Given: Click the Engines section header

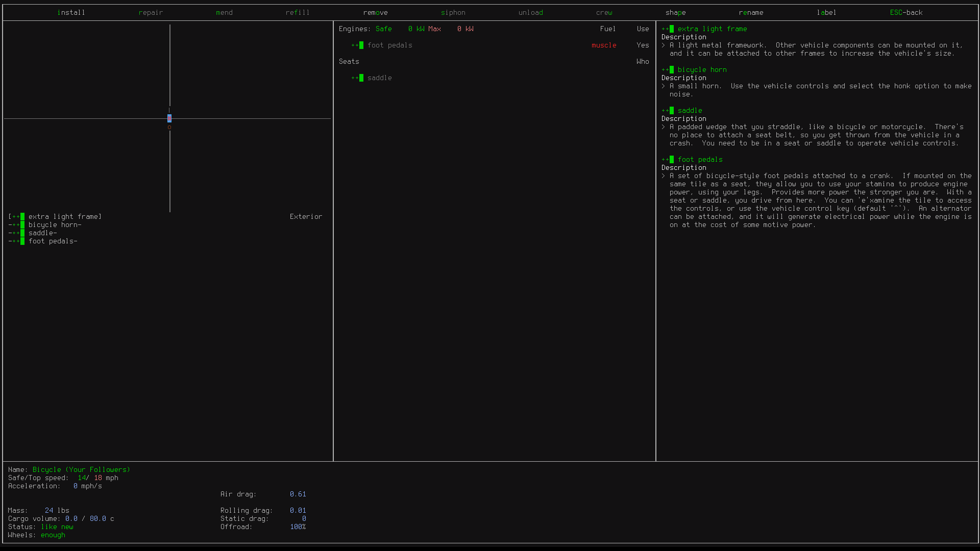Looking at the screenshot, I should tap(355, 29).
